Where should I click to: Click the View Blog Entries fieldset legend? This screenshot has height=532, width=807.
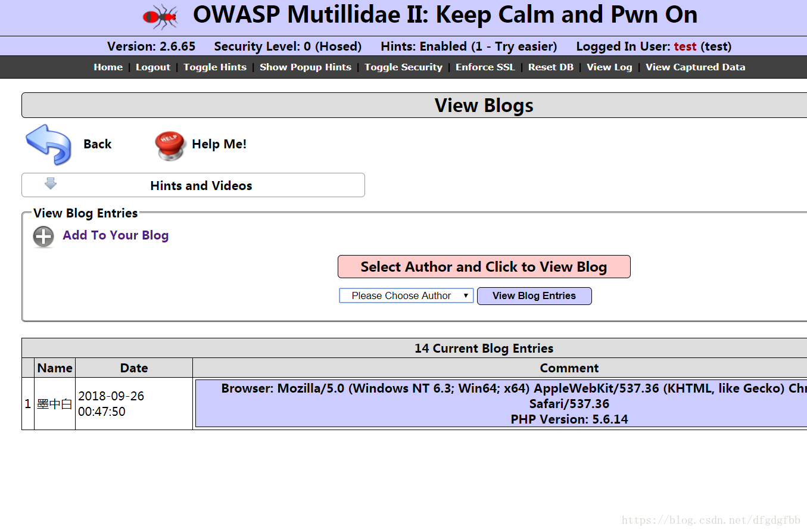point(86,213)
